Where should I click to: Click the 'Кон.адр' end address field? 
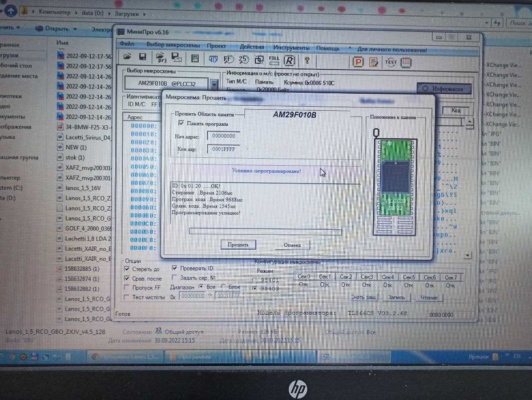(224, 149)
